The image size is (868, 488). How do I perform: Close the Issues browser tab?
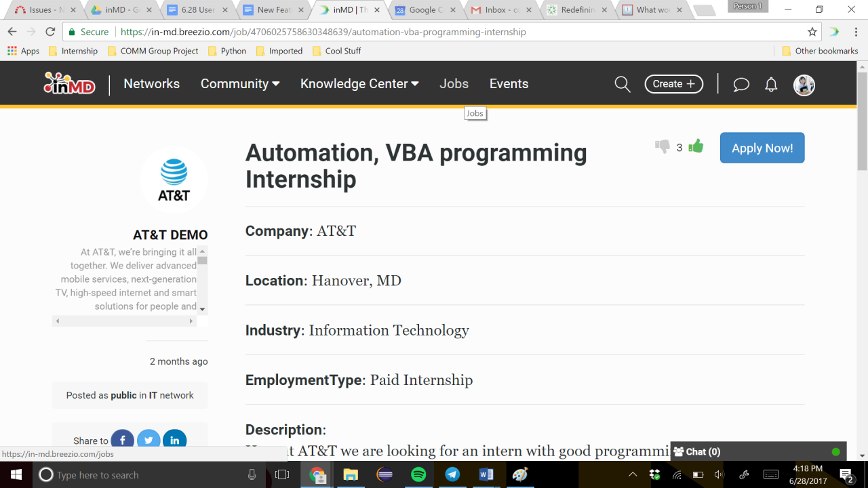pyautogui.click(x=73, y=10)
